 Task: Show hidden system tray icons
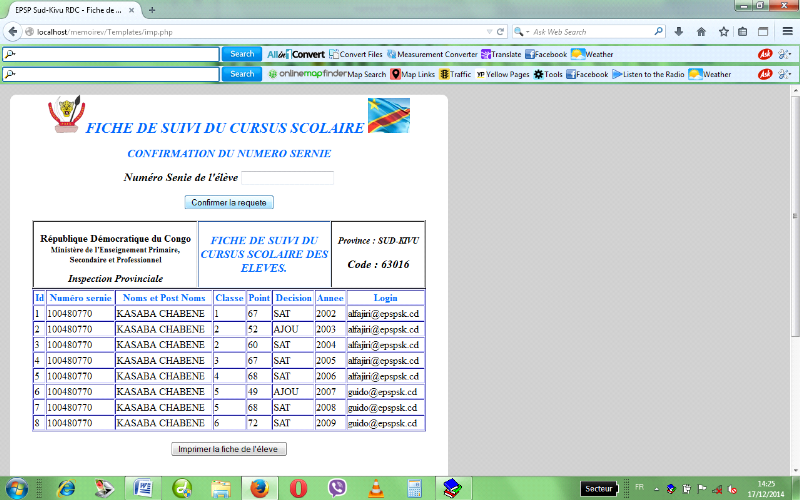[x=657, y=488]
